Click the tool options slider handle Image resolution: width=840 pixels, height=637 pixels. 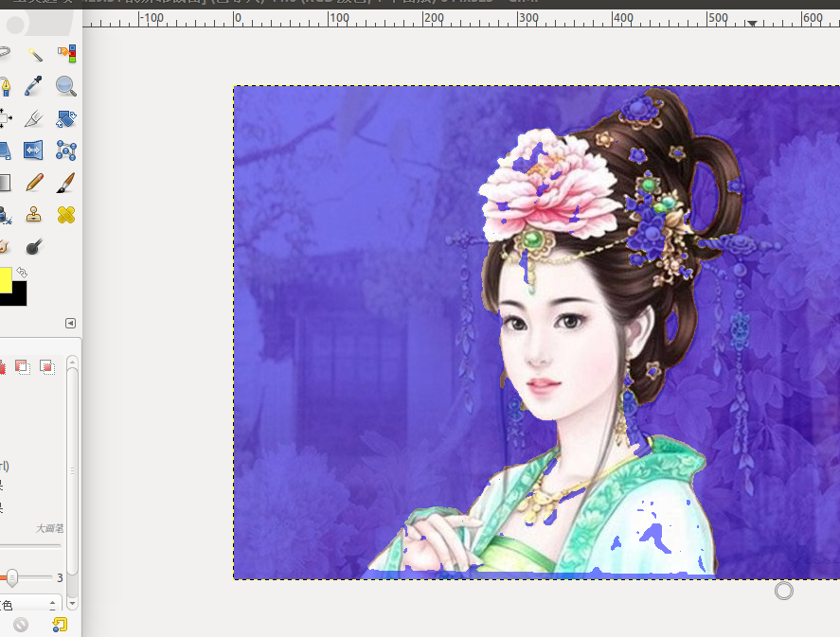tap(12, 576)
